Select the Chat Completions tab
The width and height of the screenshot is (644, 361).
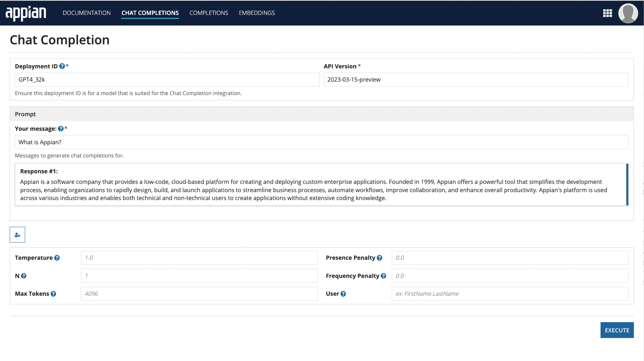tap(150, 13)
